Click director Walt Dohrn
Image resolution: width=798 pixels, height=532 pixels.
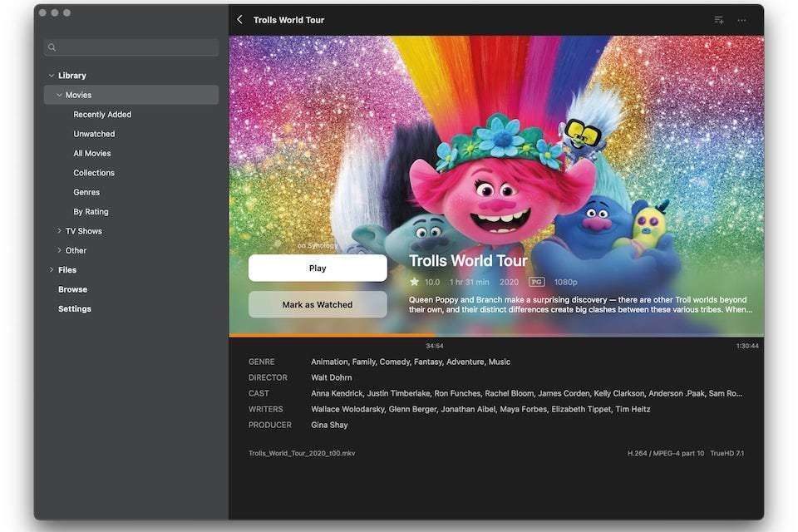(332, 377)
